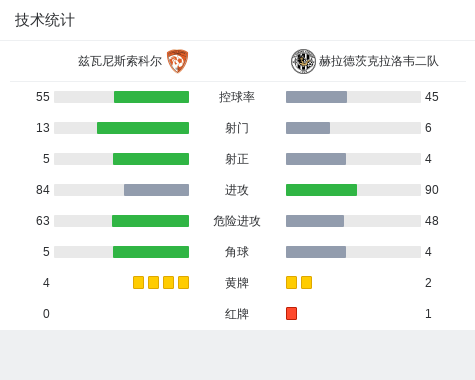Screen dimensions: 475x380
Task: Click the green 进攻 bar showing 90
Action: 321,190
